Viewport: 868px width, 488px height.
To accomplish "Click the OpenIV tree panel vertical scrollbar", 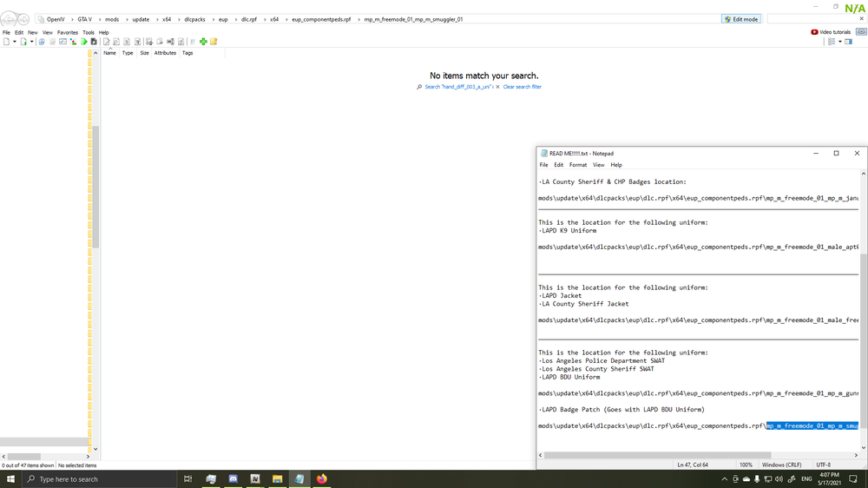I will [x=95, y=187].
